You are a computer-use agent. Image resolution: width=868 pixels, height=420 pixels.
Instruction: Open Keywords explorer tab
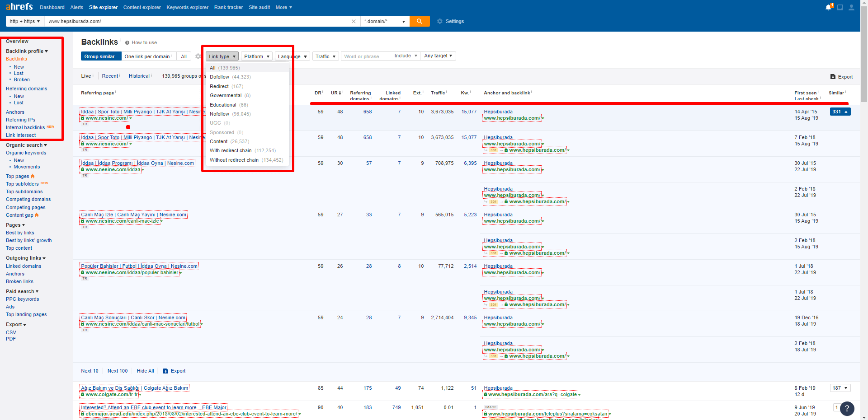point(188,7)
